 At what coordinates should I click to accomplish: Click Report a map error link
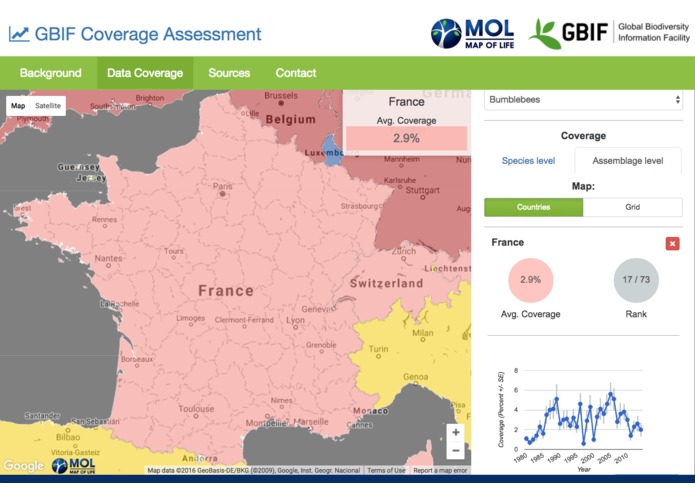pos(440,471)
